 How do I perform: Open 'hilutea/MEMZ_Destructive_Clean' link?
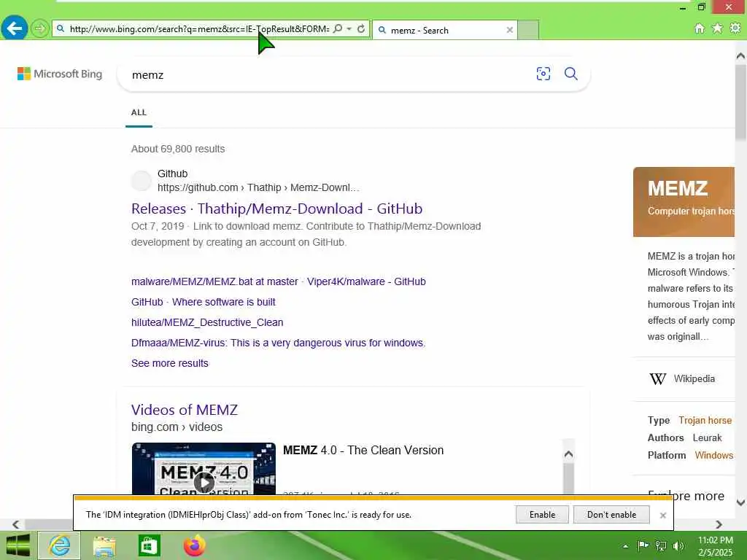(x=207, y=322)
